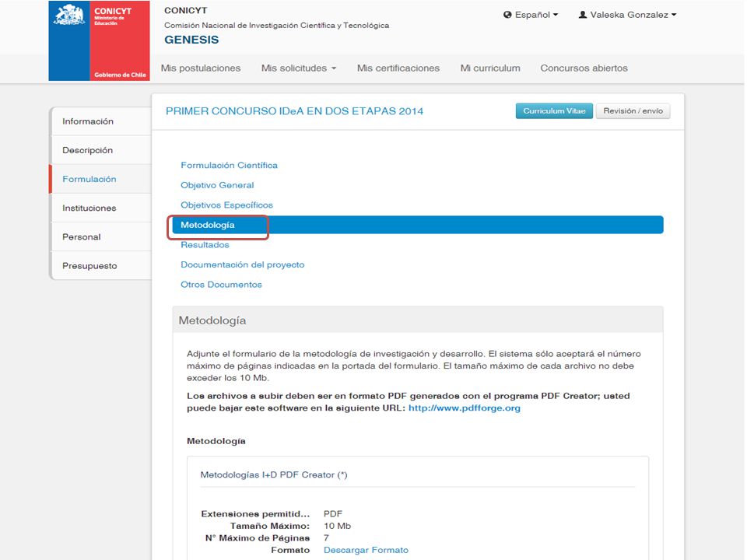
Task: Open Otros Documentos link
Action: click(x=221, y=285)
